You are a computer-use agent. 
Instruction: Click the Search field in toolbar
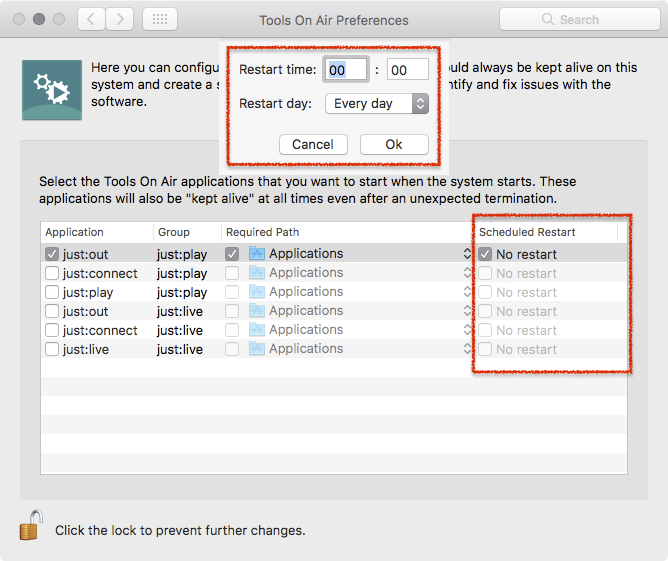point(579,19)
